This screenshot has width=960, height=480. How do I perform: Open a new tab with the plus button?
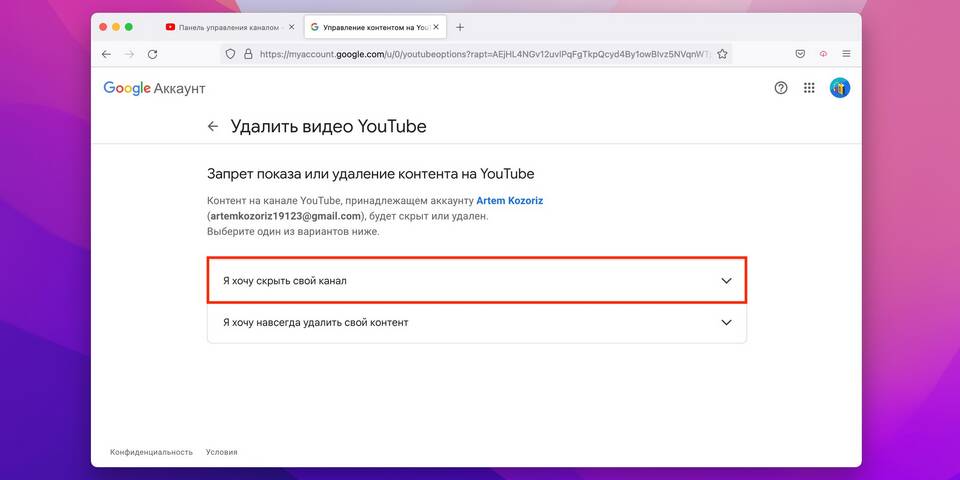click(x=460, y=27)
